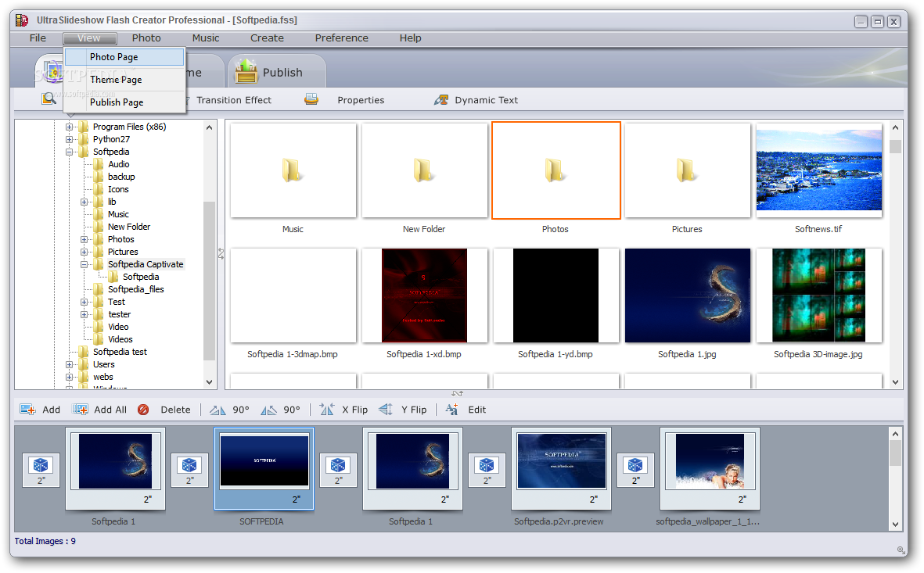
Task: Select Softpedia test folder in tree
Action: tap(120, 352)
